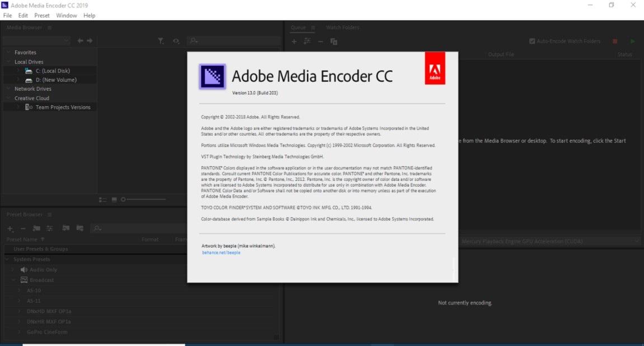Open the Help menu

coord(89,16)
